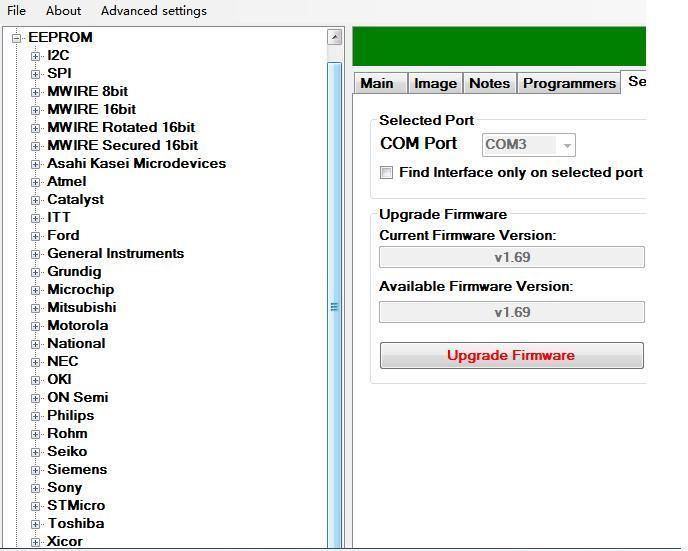Image resolution: width=688 pixels, height=551 pixels.
Task: Expand the Microchip node
Action: (36, 290)
